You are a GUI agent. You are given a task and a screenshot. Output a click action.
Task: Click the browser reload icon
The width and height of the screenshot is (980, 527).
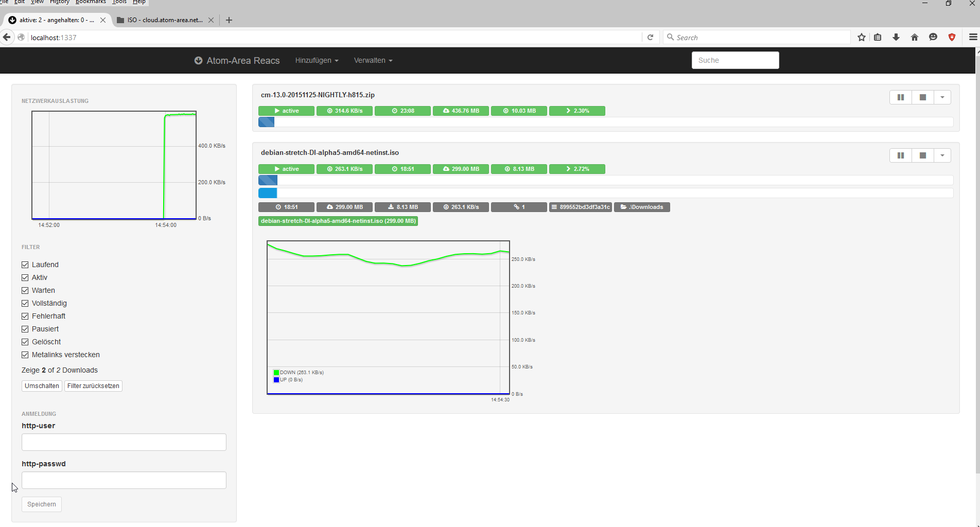coord(650,38)
